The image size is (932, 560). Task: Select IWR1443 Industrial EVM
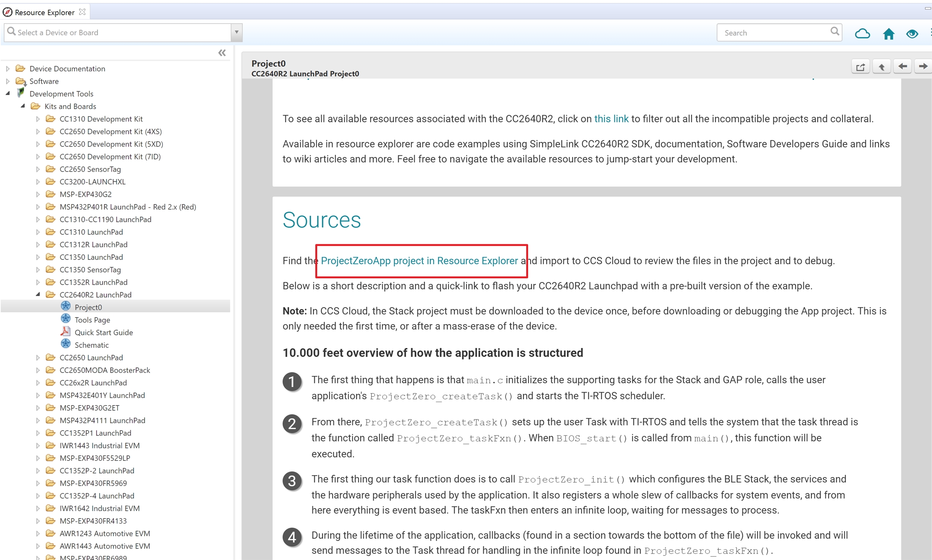tap(100, 445)
